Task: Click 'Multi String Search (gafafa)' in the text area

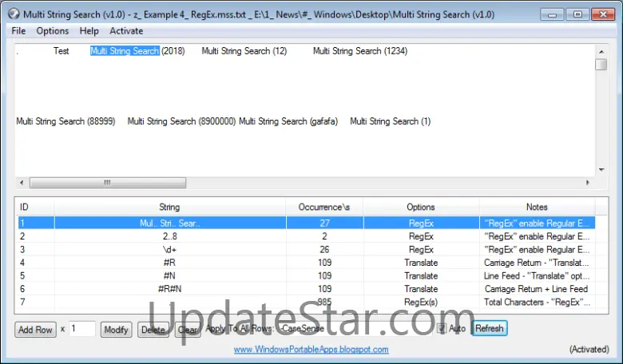Action: click(x=288, y=121)
